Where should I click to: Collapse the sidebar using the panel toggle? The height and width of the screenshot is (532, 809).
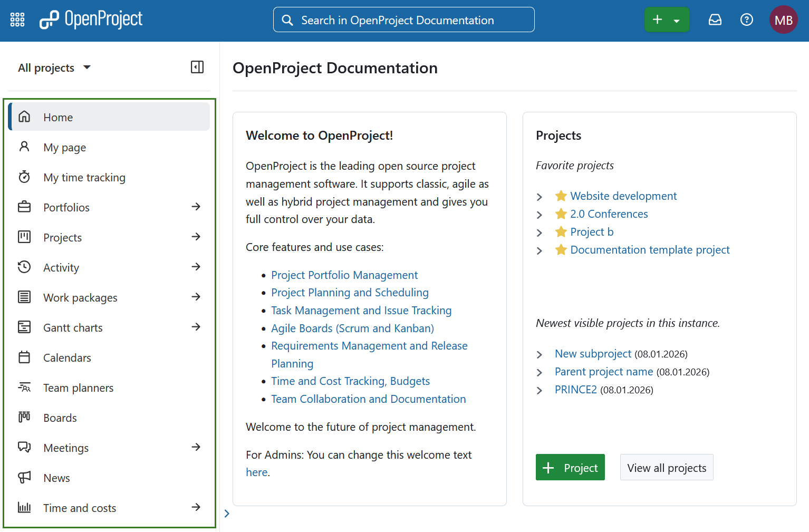[x=197, y=67]
